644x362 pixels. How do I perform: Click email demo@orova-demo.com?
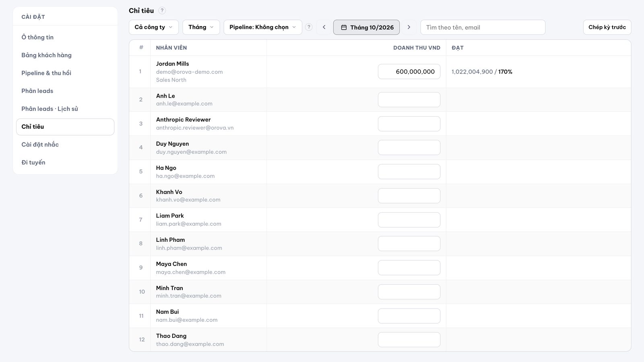coord(189,72)
